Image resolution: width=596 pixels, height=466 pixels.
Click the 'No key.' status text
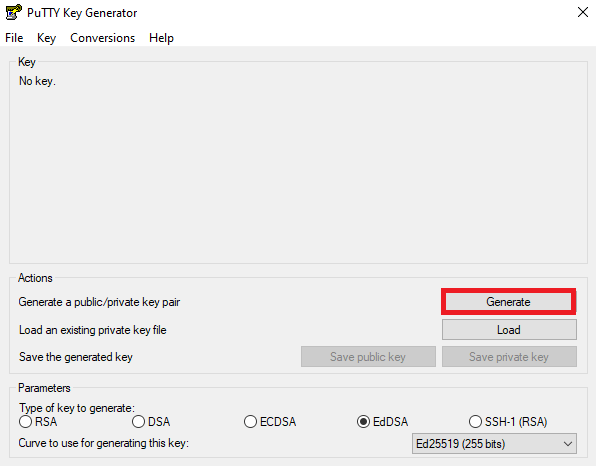pyautogui.click(x=37, y=81)
